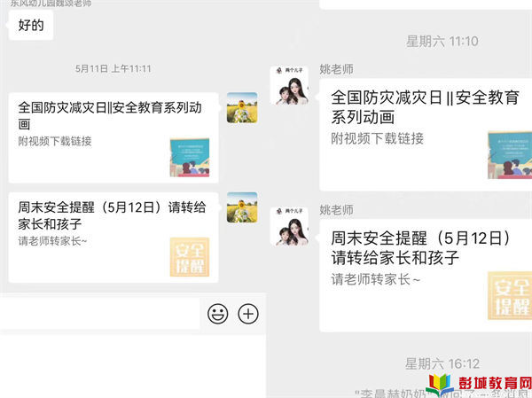
Task: View 安全提醒 thumbnail in right weekend card
Action: tap(510, 295)
